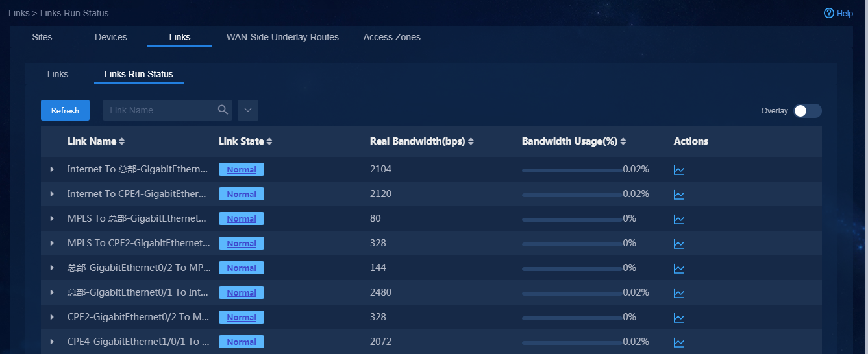This screenshot has width=868, height=354.
Task: Switch to the Devices tab
Action: (x=111, y=37)
